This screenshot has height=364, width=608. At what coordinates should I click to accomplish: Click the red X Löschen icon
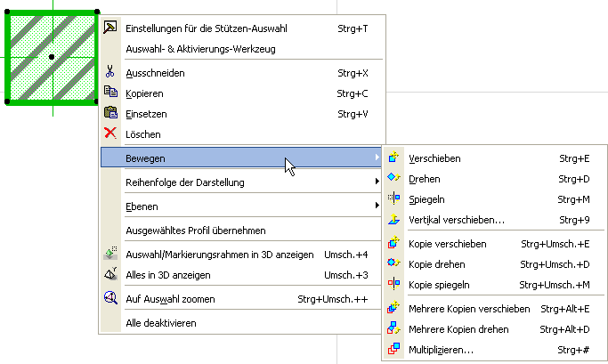tap(110, 133)
